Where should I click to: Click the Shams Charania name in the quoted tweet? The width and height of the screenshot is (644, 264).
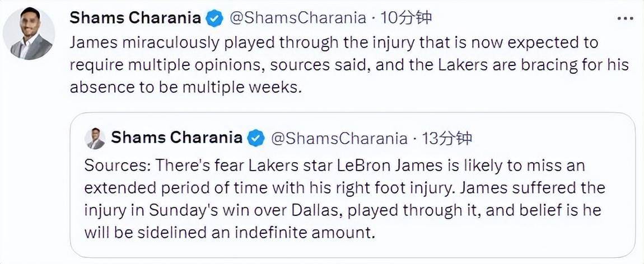point(176,138)
